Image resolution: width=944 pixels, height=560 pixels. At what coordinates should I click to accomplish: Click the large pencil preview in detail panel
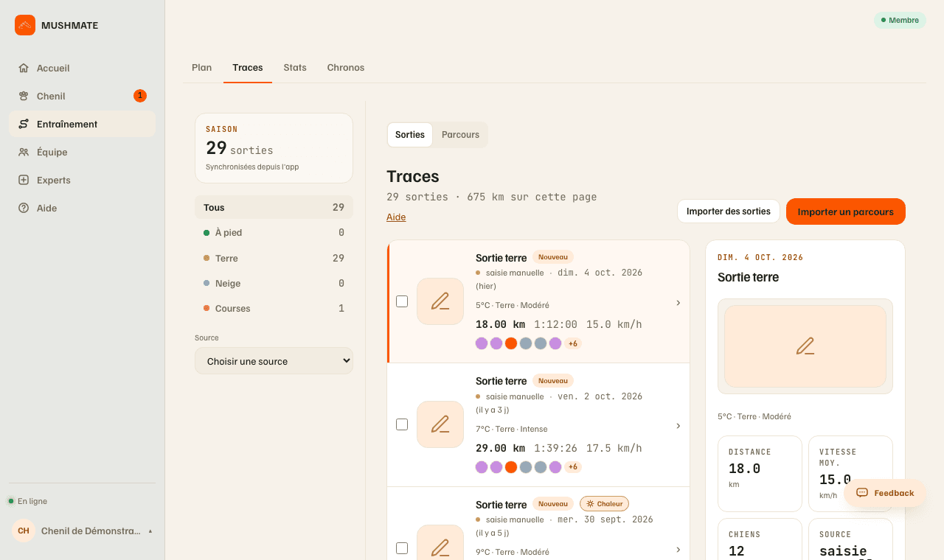(805, 346)
